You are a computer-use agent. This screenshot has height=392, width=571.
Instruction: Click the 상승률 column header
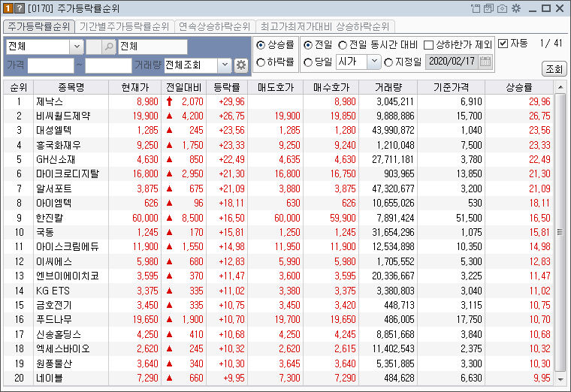click(x=519, y=87)
